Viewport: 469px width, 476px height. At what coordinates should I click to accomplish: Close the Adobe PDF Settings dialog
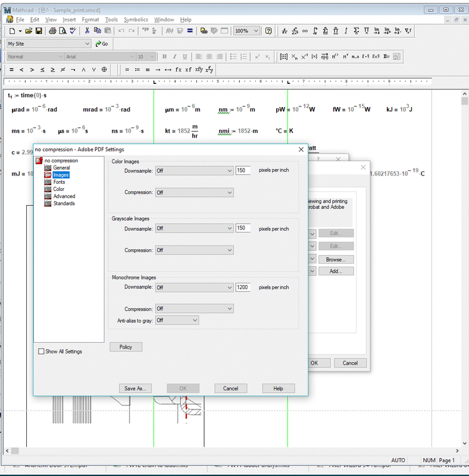(301, 149)
